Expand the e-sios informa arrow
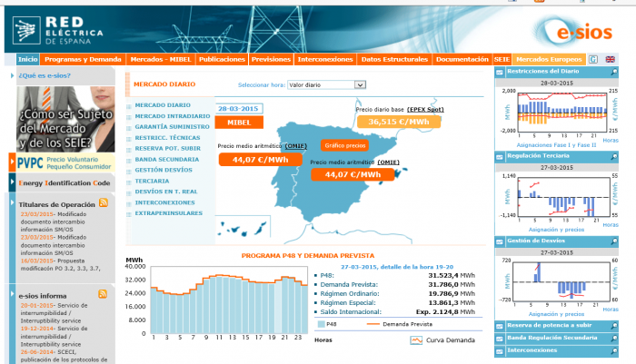The width and height of the screenshot is (636, 364). pos(12,293)
